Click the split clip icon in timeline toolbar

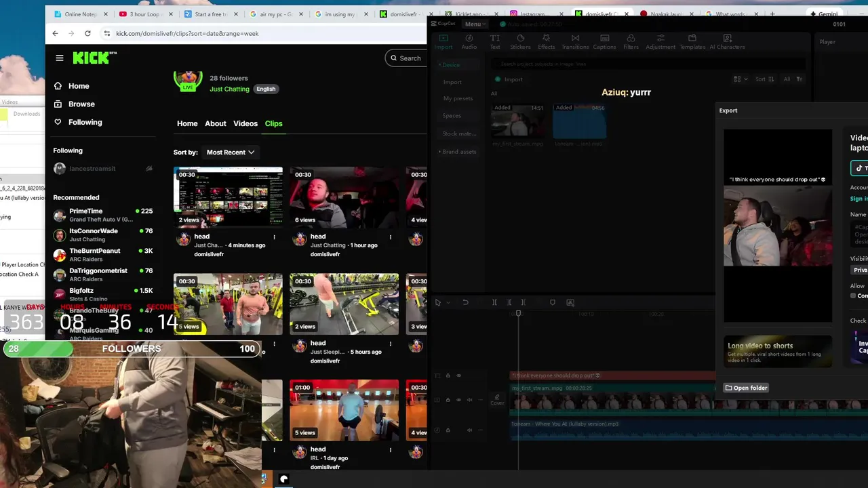pos(494,302)
